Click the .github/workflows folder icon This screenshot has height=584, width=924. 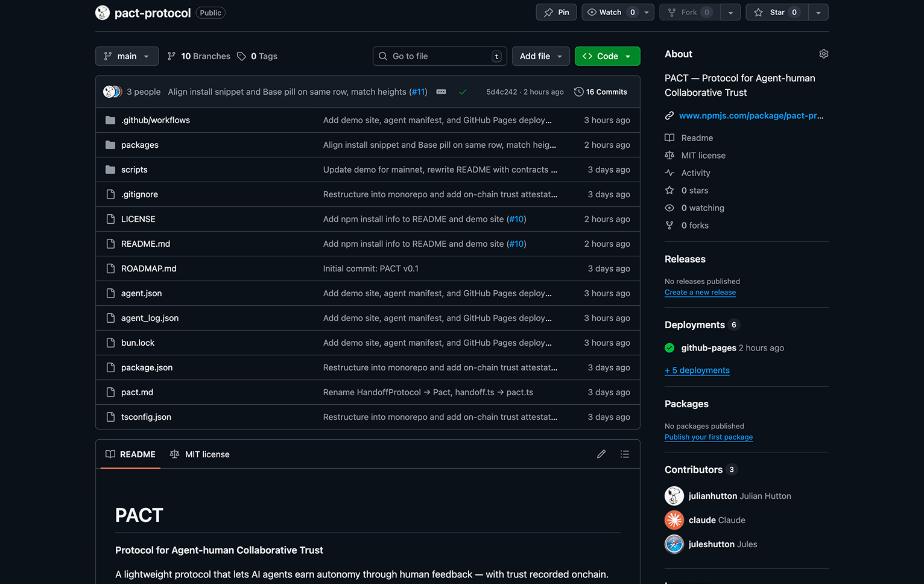coord(110,120)
